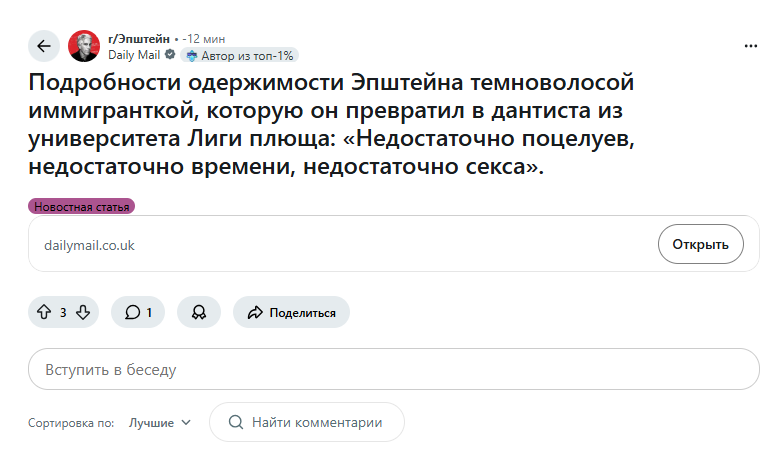Open the г/Эпштейн community avatar

(84, 46)
